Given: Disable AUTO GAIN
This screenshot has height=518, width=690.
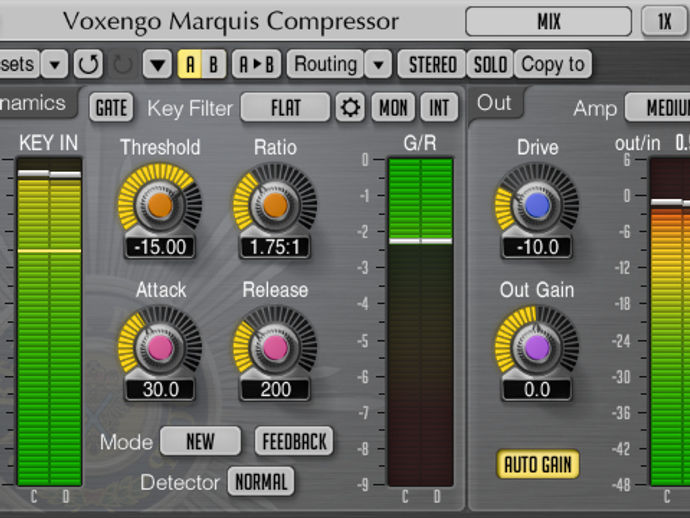Looking at the screenshot, I should (x=537, y=464).
